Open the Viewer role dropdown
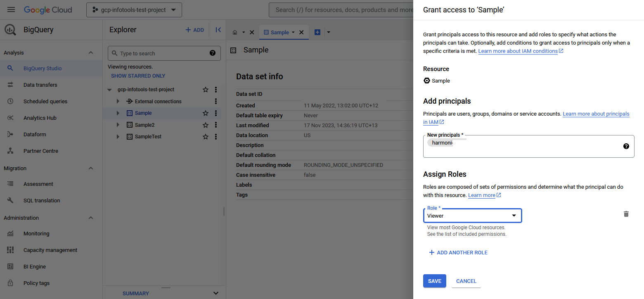Screen dimensions: 644x299 pos(473,216)
